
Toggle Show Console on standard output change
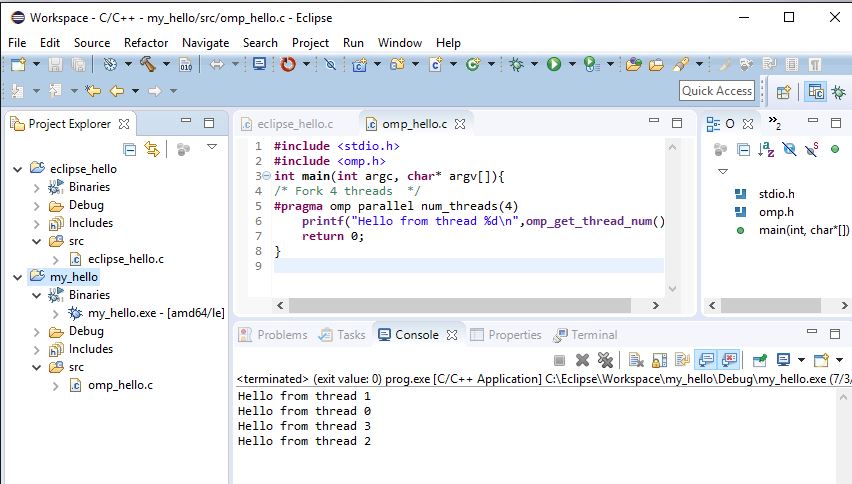[x=706, y=359]
